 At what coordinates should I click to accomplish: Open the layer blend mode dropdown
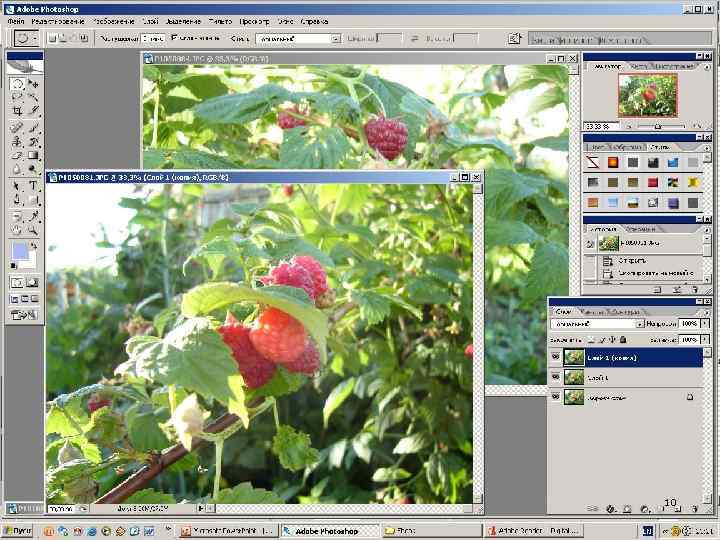pyautogui.click(x=640, y=324)
